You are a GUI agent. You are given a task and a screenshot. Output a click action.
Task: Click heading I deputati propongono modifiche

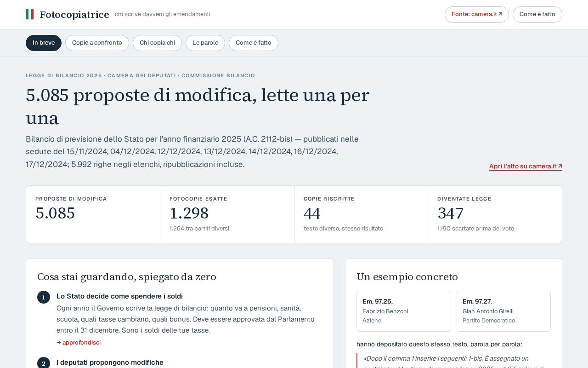(110, 362)
